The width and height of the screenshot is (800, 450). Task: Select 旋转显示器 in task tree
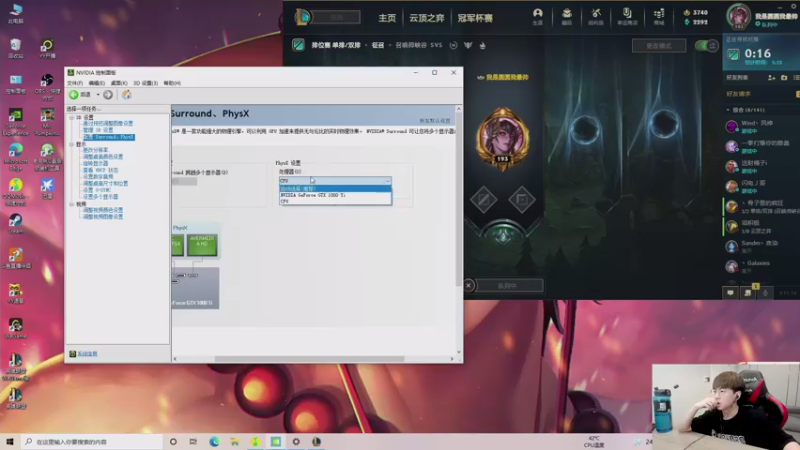96,163
